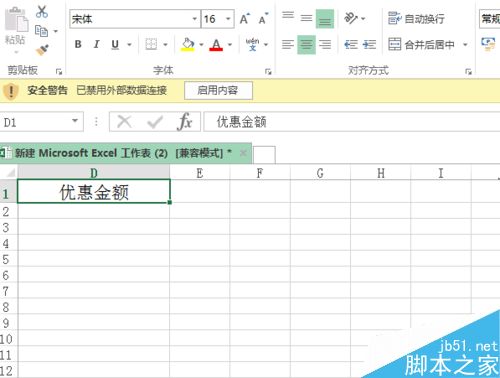
Task: Select column G header
Action: [320, 173]
